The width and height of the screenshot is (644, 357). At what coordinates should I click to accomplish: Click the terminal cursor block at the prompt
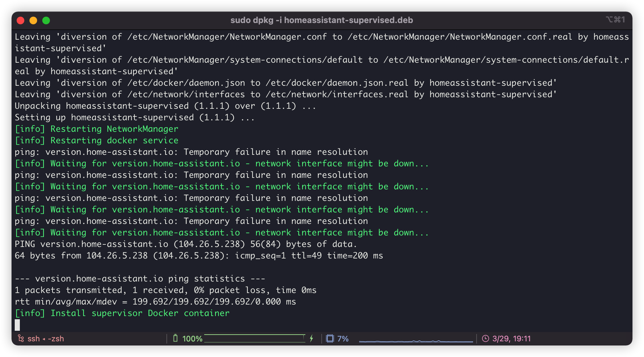click(17, 325)
